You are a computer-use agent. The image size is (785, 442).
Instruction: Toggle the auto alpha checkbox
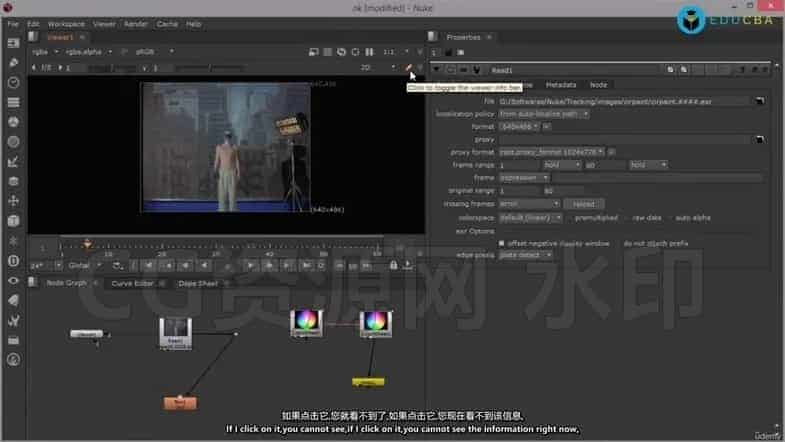670,218
